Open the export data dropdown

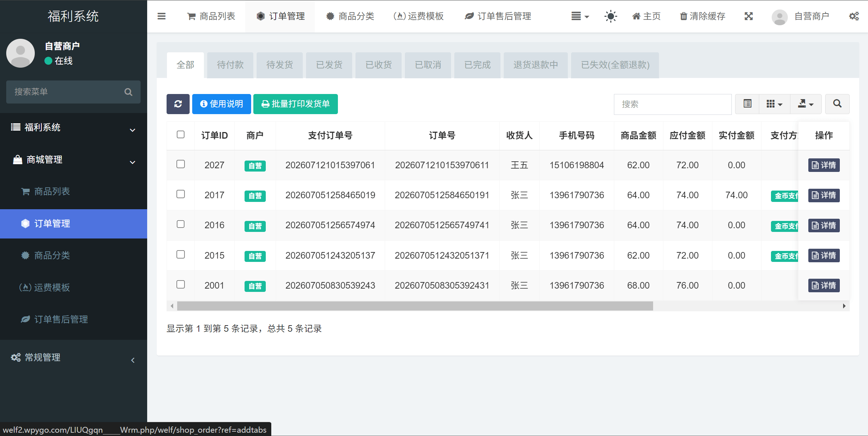806,104
